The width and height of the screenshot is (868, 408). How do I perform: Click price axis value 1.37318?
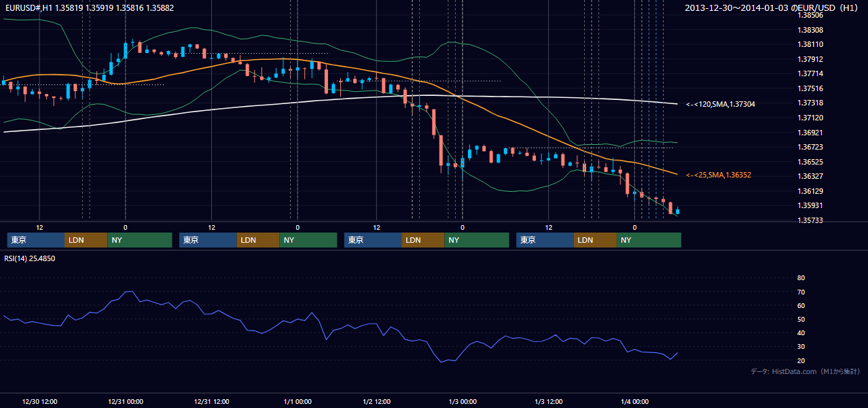810,103
